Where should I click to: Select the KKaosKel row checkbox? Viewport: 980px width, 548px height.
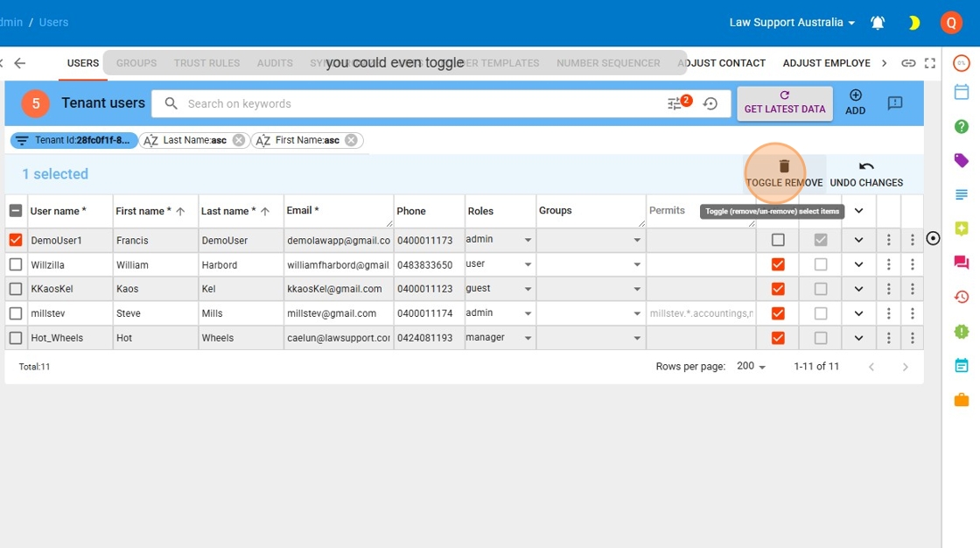pyautogui.click(x=16, y=289)
